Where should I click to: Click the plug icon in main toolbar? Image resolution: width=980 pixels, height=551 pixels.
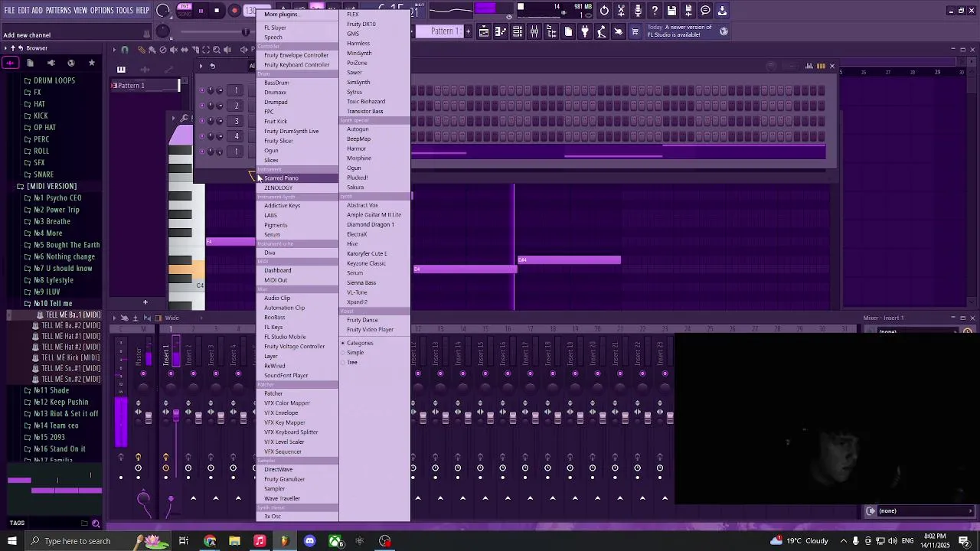pyautogui.click(x=585, y=31)
